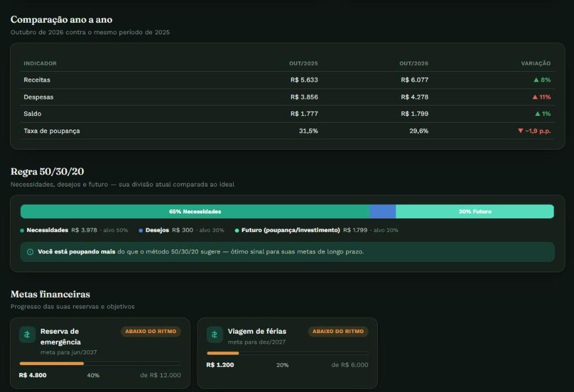Click the 65% Necessidades bar segment

pos(195,212)
